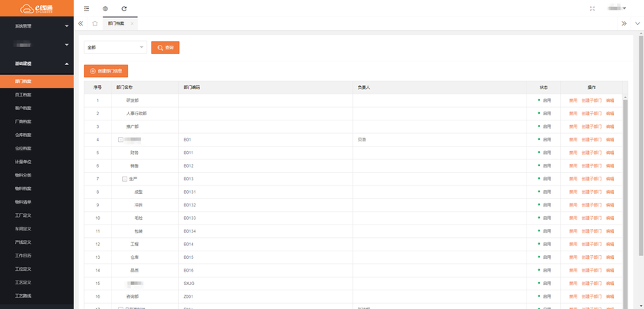Click the globe icon in top toolbar

(105, 8)
